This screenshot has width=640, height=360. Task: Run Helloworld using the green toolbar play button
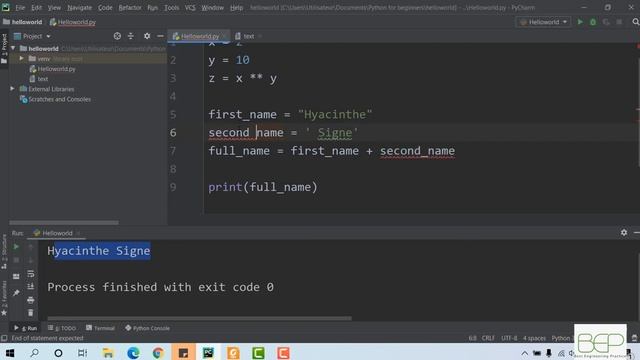tap(580, 22)
